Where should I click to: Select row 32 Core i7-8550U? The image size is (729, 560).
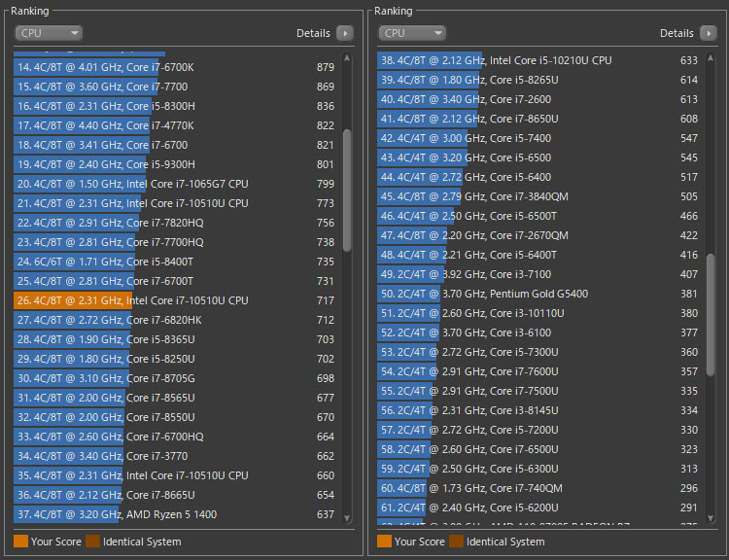[176, 417]
